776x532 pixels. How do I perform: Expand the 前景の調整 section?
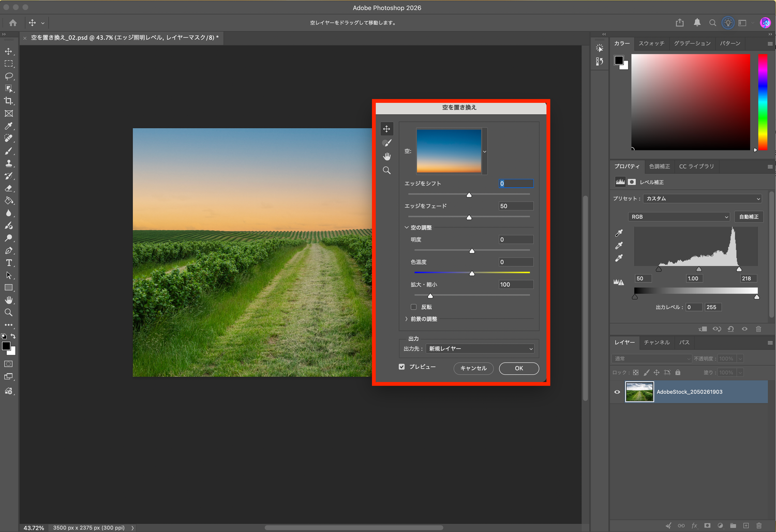click(x=407, y=319)
